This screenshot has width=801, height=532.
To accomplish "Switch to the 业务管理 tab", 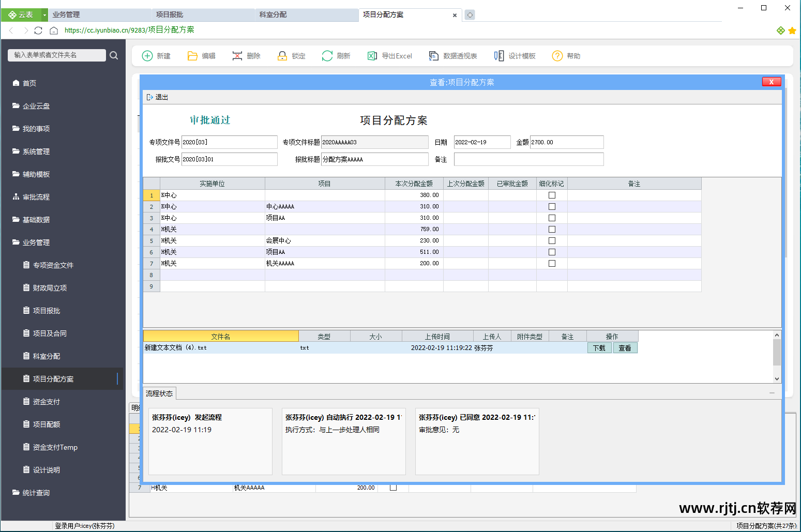I will 100,15.
